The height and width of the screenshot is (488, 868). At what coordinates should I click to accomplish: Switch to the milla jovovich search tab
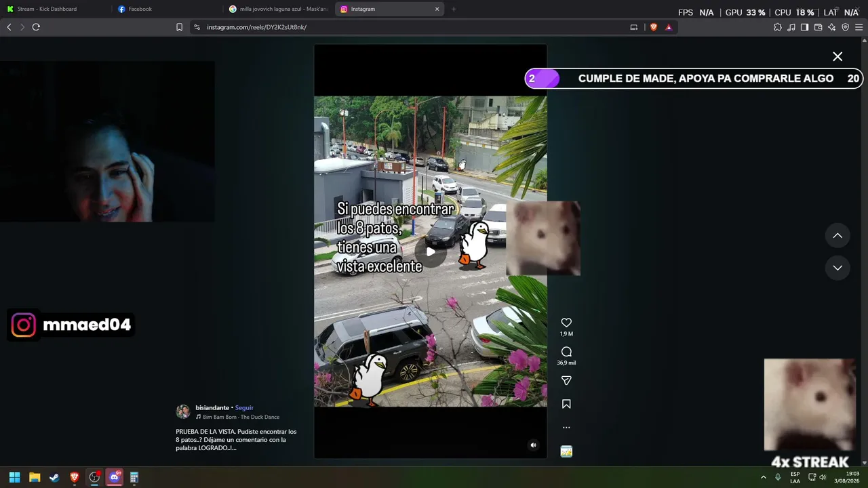point(279,9)
